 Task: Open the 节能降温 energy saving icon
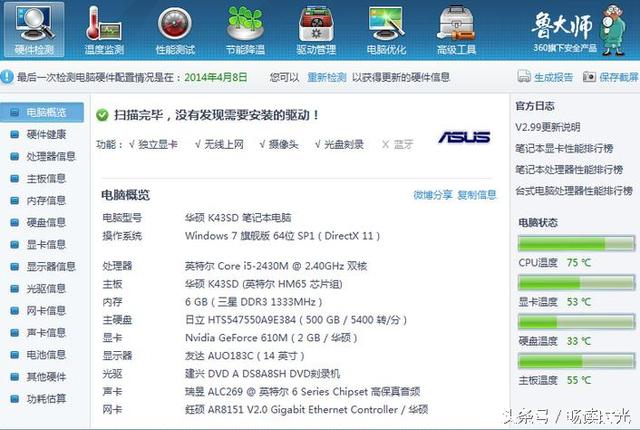coord(245,28)
